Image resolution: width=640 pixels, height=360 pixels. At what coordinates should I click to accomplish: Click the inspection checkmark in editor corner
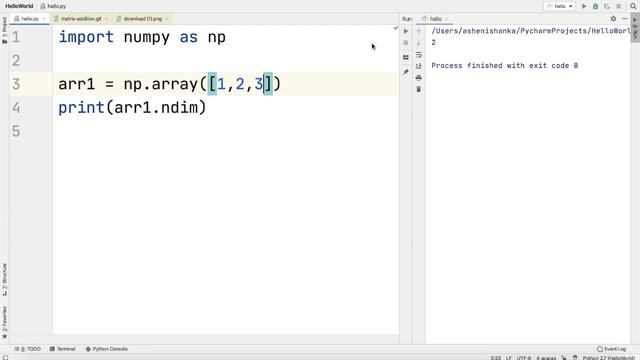[x=395, y=28]
